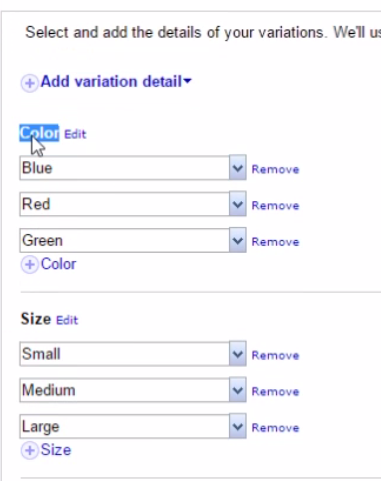Viewport: 381px width, 481px height.
Task: Click the plus icon to add a Color
Action: [x=29, y=265]
